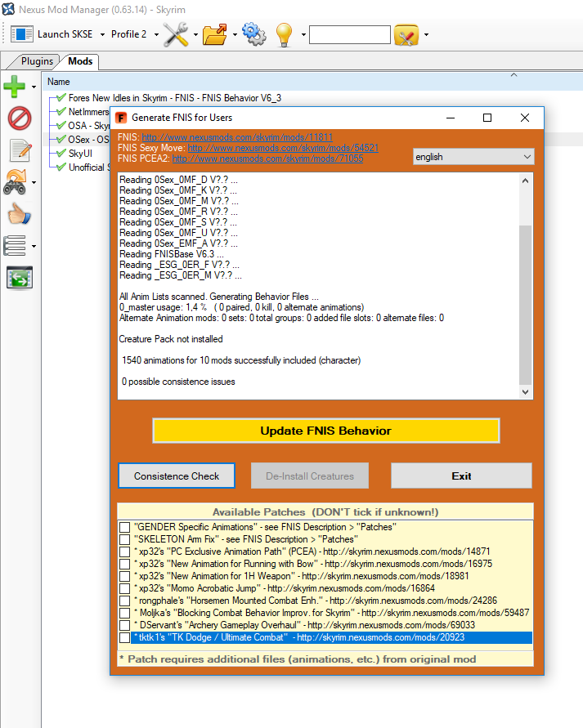Expand the light bulb dropdown arrow

(x=303, y=35)
